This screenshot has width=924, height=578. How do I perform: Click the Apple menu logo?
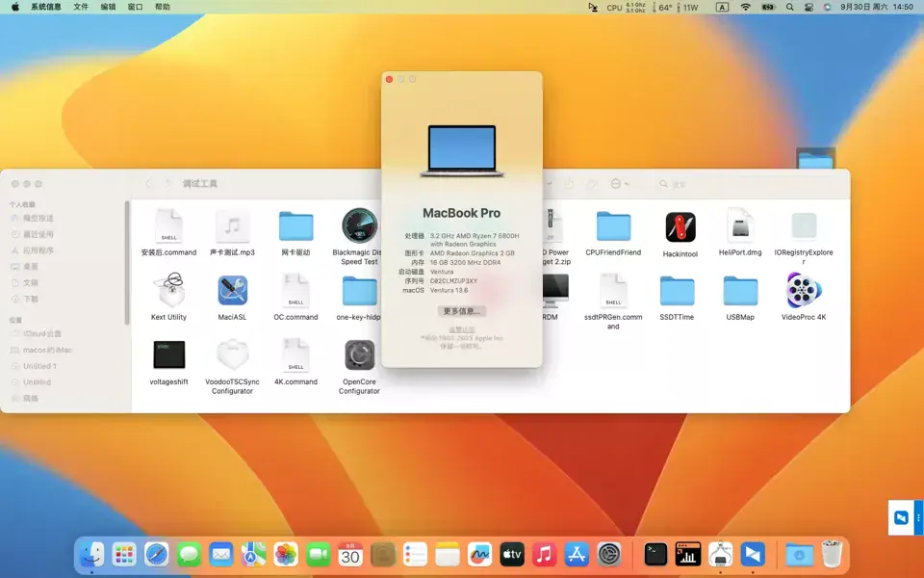tap(15, 7)
